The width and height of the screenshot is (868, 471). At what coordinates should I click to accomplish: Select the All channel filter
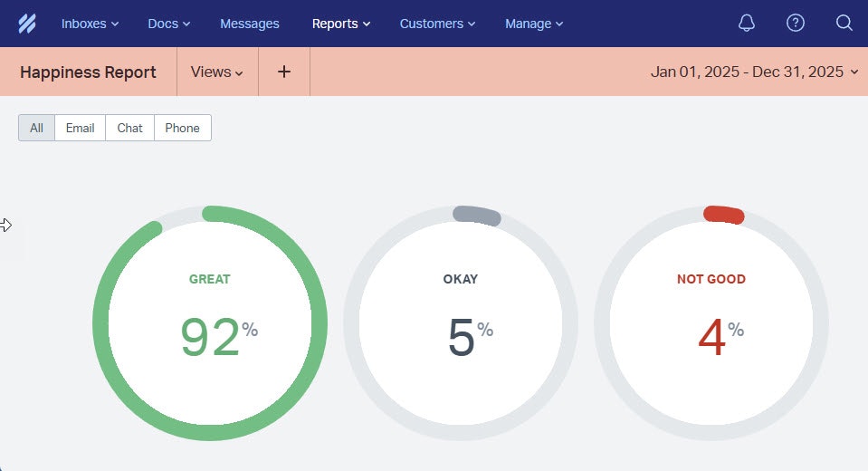pyautogui.click(x=36, y=128)
